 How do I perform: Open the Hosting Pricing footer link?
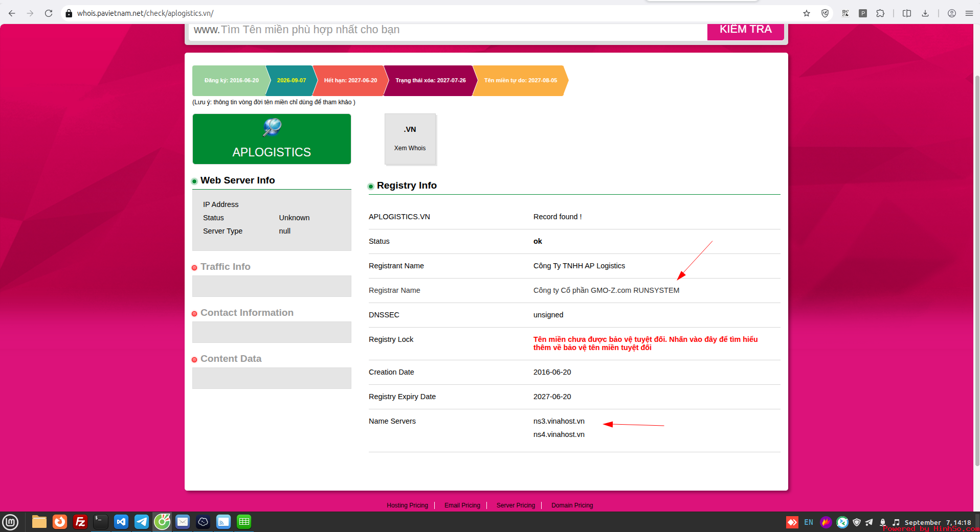pos(407,505)
